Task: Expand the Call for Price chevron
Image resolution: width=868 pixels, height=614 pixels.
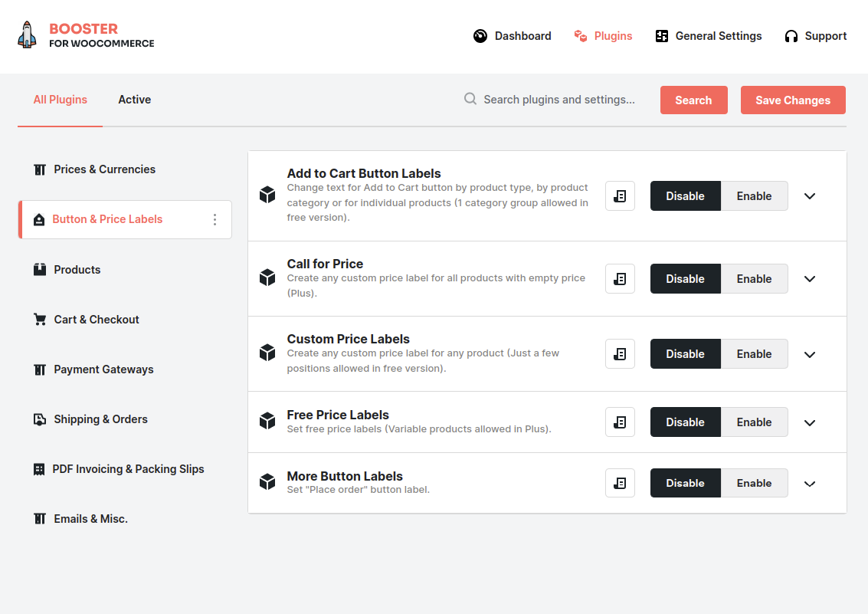Action: [x=810, y=279]
